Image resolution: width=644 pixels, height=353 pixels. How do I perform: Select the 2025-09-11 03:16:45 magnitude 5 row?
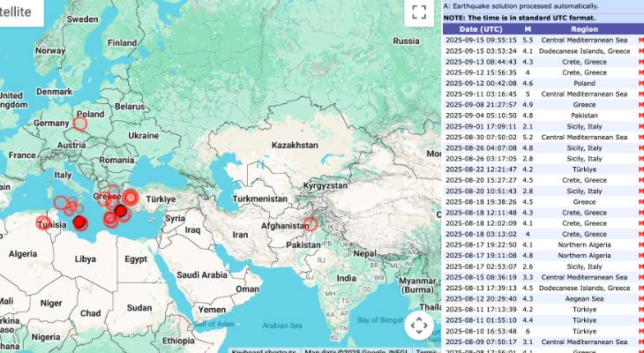[543, 94]
